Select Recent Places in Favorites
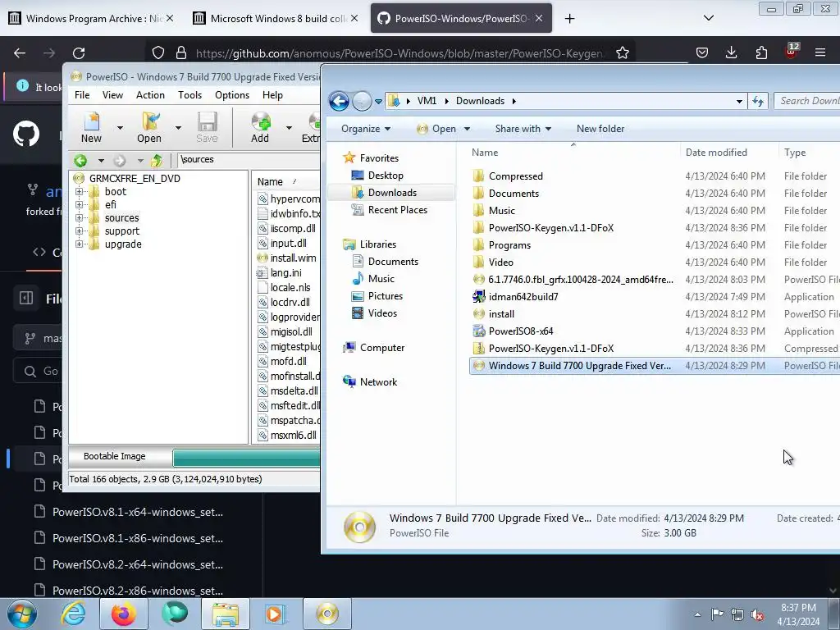840x630 pixels. click(x=397, y=210)
